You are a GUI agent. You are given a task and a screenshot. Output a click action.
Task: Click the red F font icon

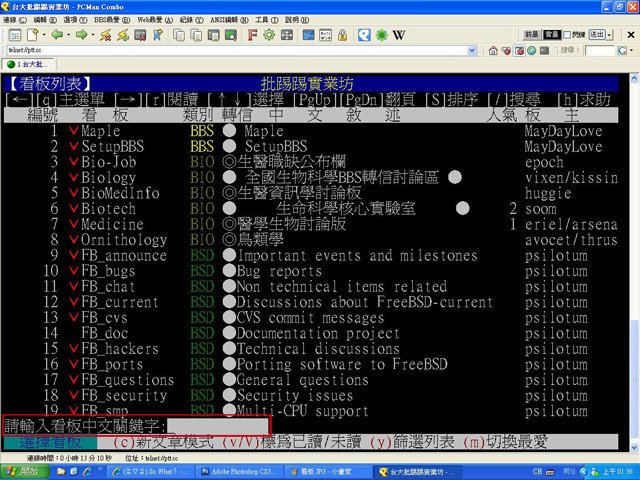click(252, 35)
